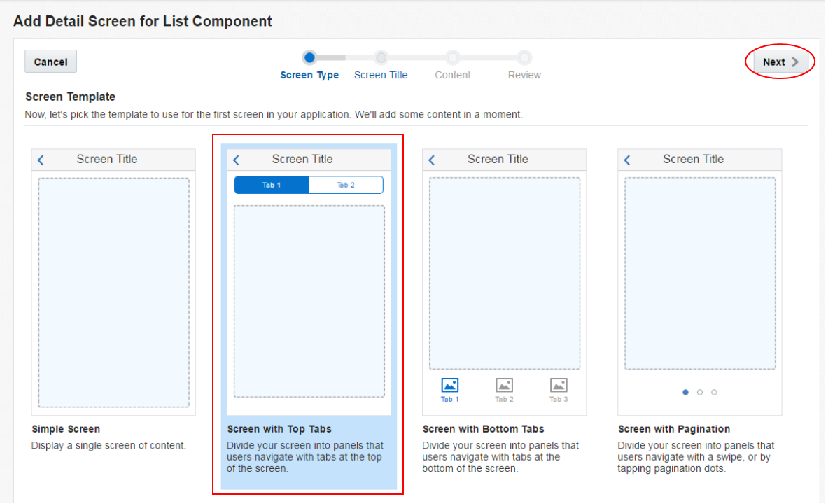The width and height of the screenshot is (826, 504).
Task: Click 'Display a single screen of content.' text
Action: coord(108,445)
